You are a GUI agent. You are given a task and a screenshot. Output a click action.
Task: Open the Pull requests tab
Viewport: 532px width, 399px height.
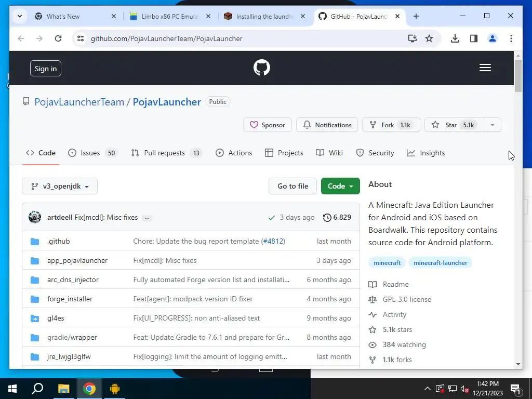point(167,153)
